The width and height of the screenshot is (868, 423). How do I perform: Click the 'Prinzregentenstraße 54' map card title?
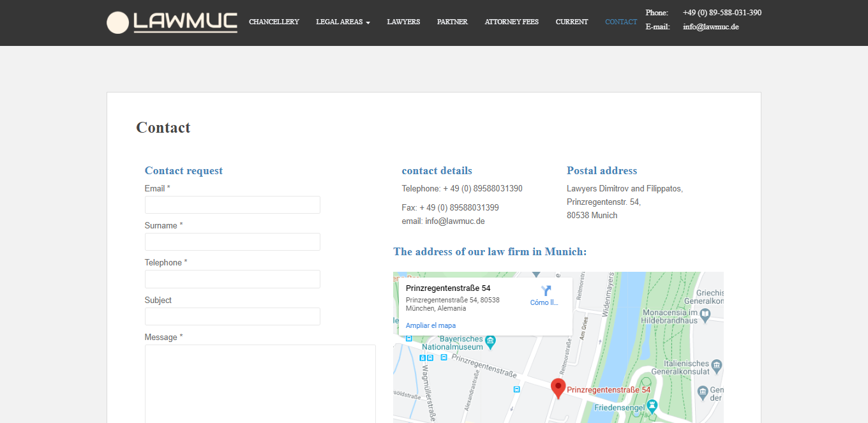[448, 288]
